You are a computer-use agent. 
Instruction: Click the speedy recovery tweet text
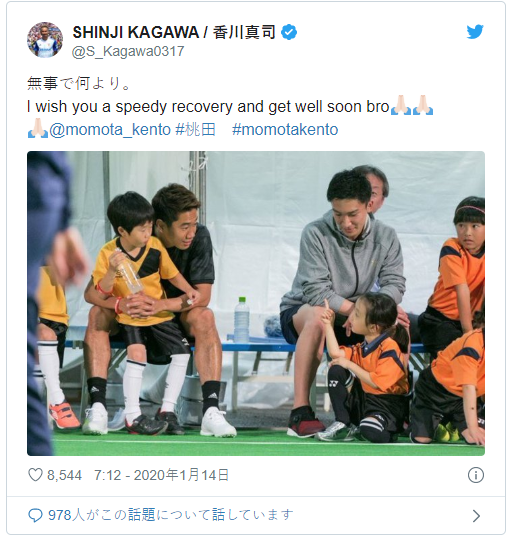[208, 107]
